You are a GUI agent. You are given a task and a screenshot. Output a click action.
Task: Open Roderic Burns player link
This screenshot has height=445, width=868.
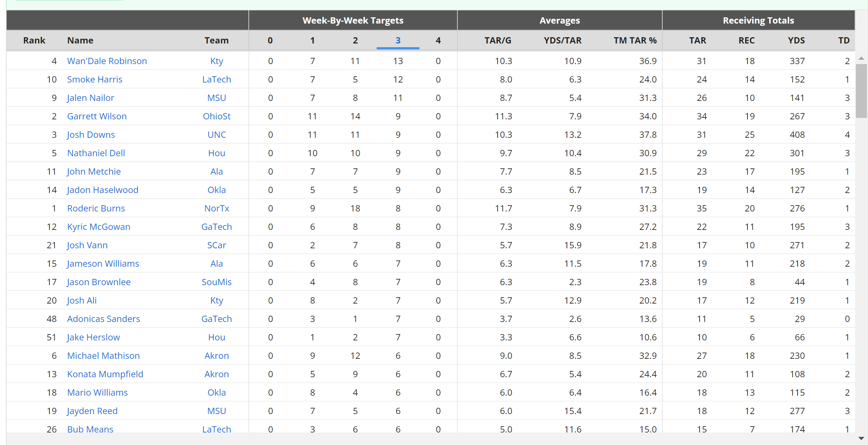click(x=96, y=208)
